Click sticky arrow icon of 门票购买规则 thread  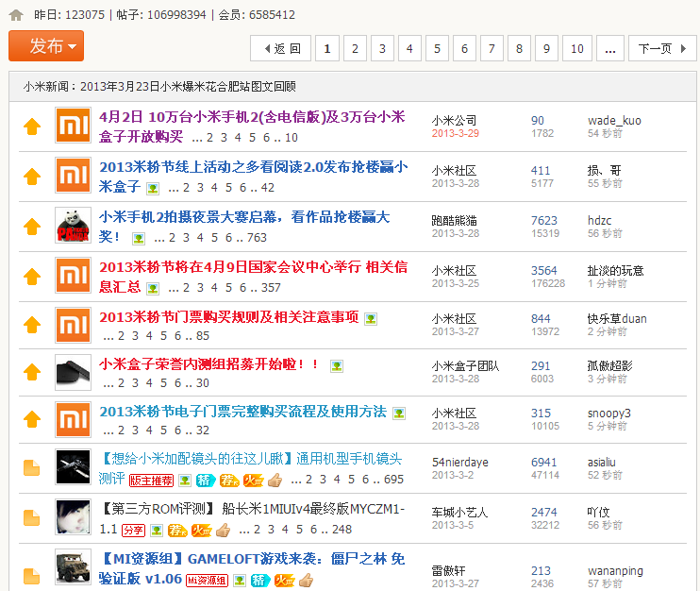click(x=32, y=325)
